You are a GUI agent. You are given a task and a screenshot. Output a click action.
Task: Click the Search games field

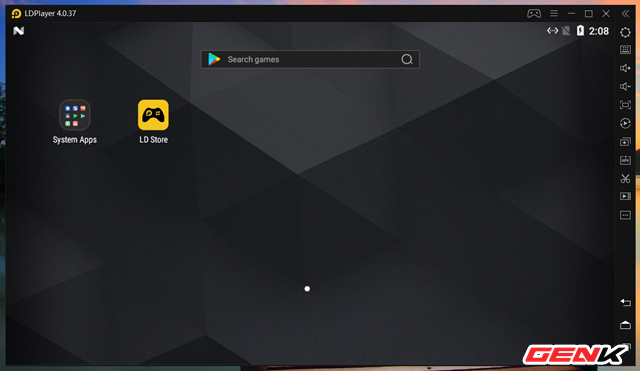310,60
